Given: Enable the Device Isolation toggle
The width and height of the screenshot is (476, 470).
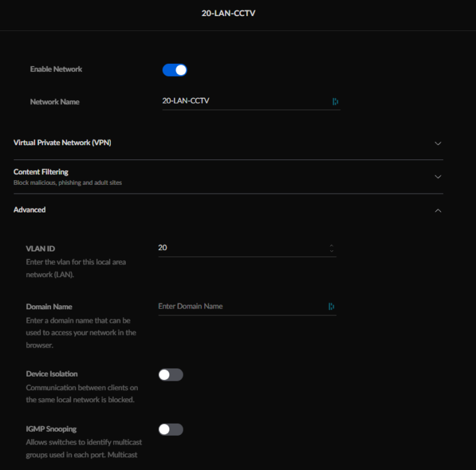Looking at the screenshot, I should pos(171,375).
